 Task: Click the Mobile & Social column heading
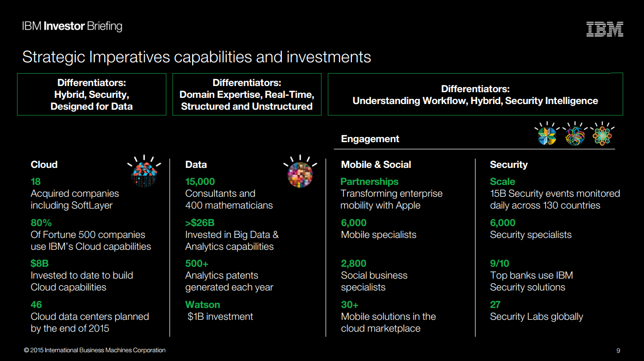click(x=376, y=165)
